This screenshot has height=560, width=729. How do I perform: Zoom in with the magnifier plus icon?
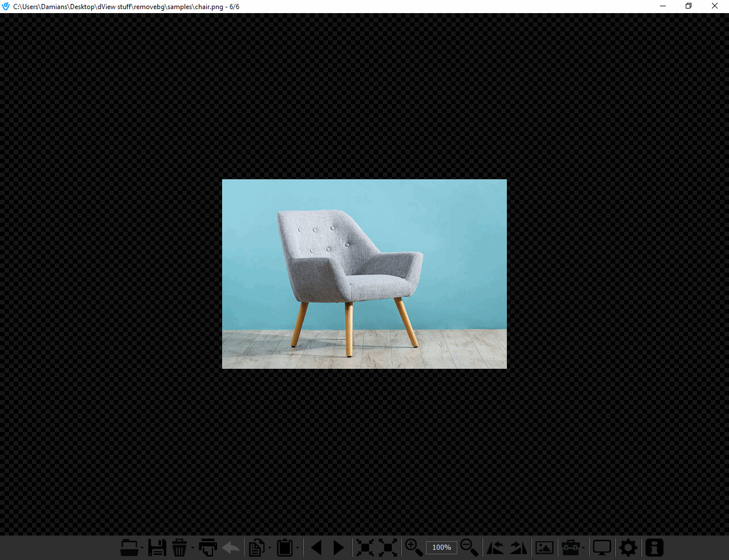tap(414, 547)
